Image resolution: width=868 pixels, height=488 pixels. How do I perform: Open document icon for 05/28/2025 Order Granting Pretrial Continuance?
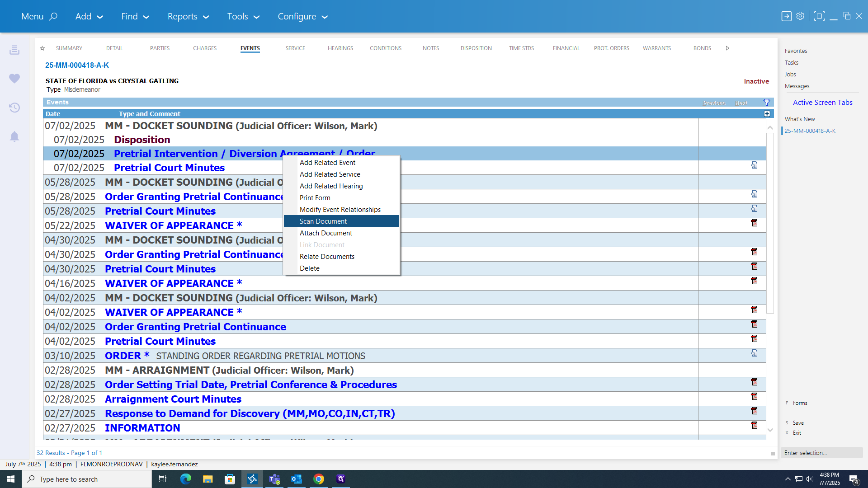click(754, 194)
